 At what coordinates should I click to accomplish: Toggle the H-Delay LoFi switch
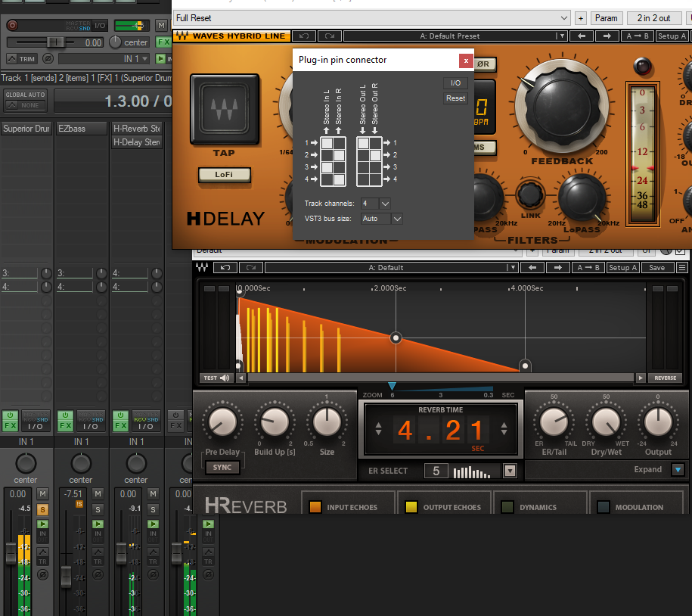224,174
